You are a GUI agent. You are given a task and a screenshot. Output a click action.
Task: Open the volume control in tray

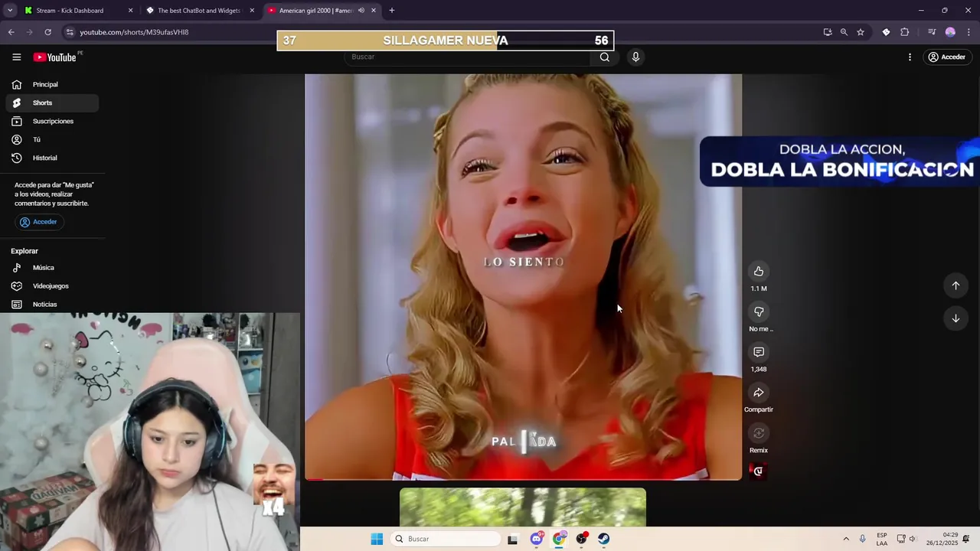pos(912,539)
